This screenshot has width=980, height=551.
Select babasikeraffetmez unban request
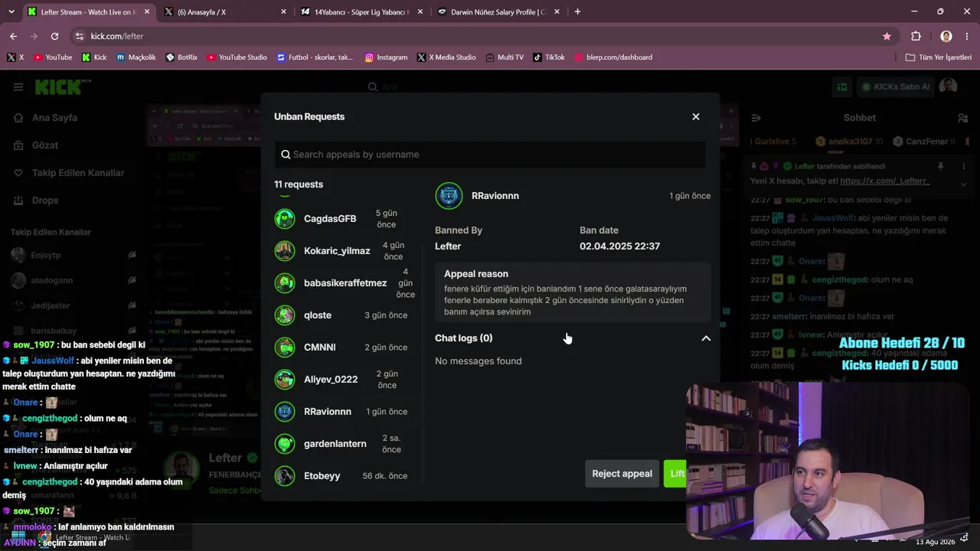pyautogui.click(x=346, y=283)
